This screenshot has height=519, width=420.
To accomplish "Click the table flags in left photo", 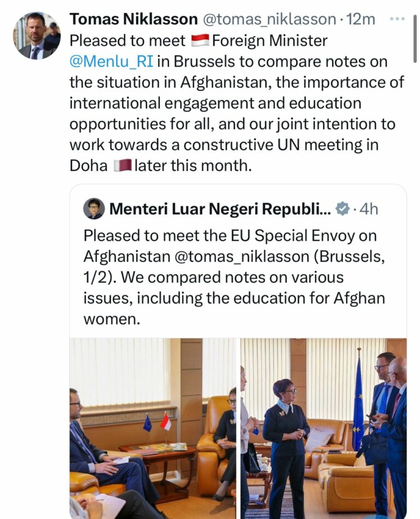I will (157, 422).
